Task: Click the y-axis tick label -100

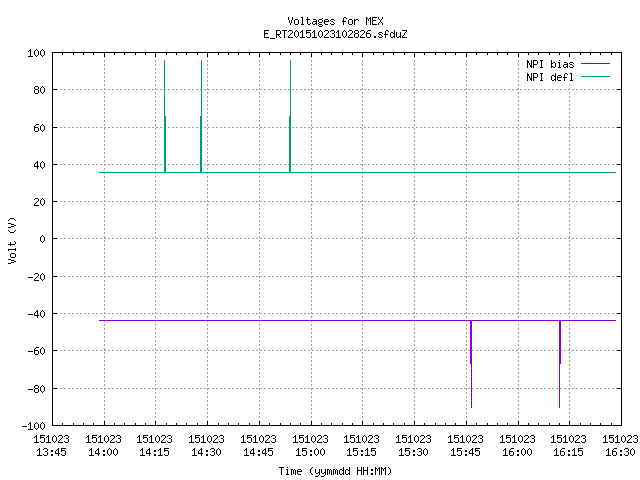Action: coord(33,426)
